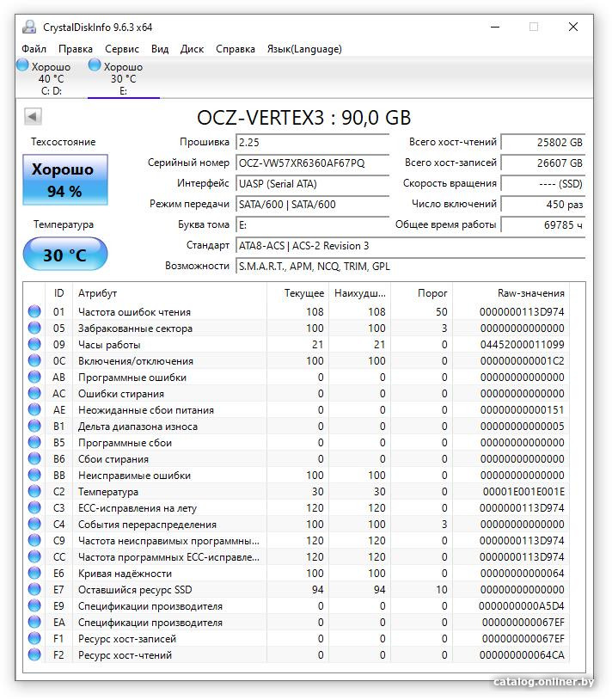
Task: Click the previous disk arrow button
Action: [33, 117]
